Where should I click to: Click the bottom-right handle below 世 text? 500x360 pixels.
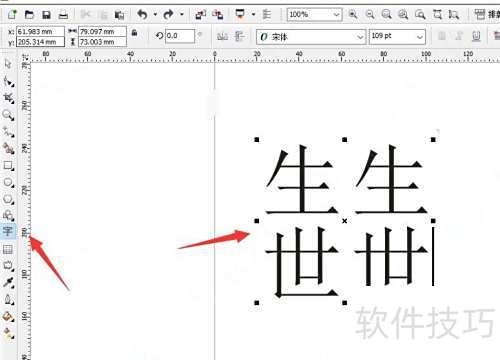tap(345, 303)
